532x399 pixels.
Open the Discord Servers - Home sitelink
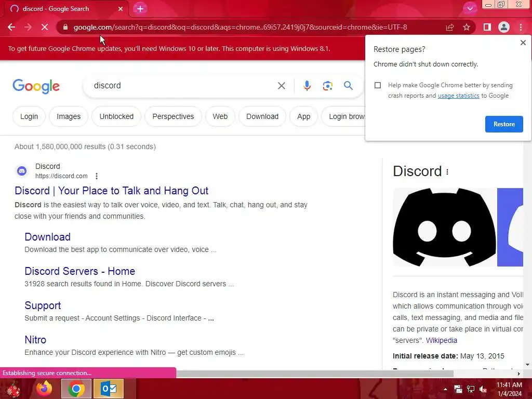click(79, 271)
